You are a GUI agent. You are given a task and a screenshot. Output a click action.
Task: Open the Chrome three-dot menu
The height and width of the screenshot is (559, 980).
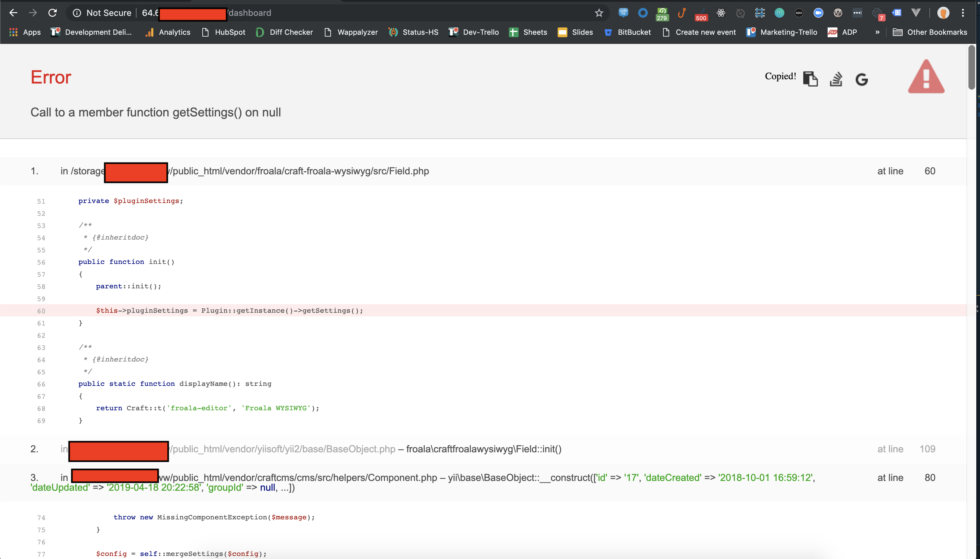[963, 13]
